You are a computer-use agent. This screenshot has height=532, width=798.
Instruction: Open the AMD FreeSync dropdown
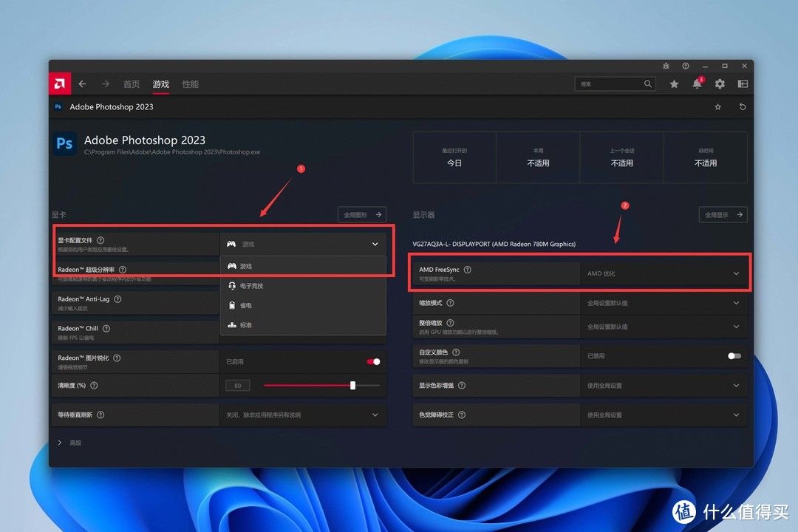664,273
